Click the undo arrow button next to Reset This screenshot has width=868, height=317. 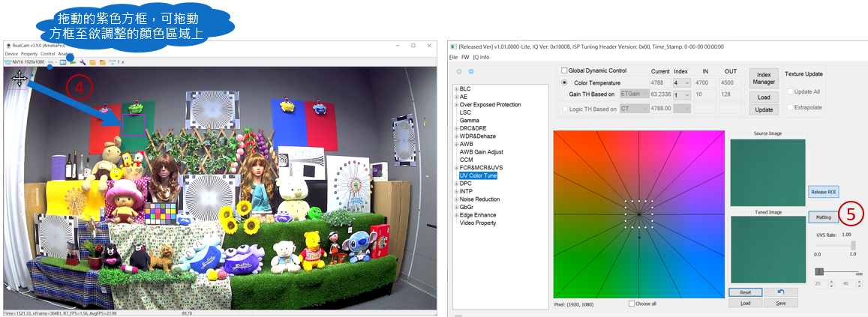(781, 292)
